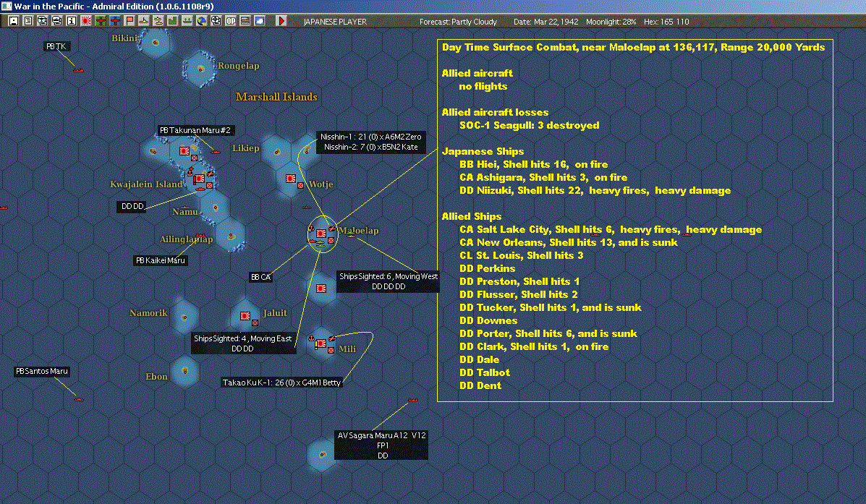Click the PB Takunan Maru #2 label

[195, 130]
